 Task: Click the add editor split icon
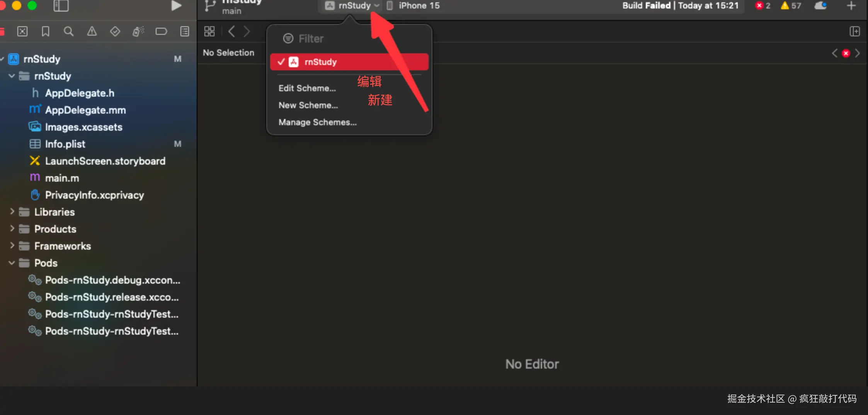(855, 31)
